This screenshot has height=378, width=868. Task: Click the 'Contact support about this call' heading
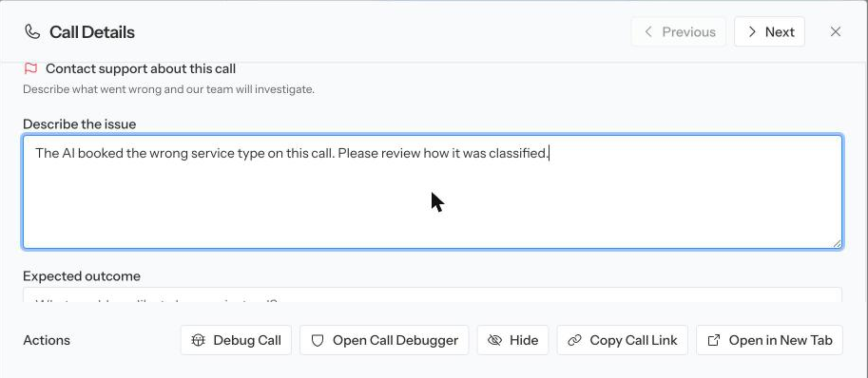click(141, 69)
